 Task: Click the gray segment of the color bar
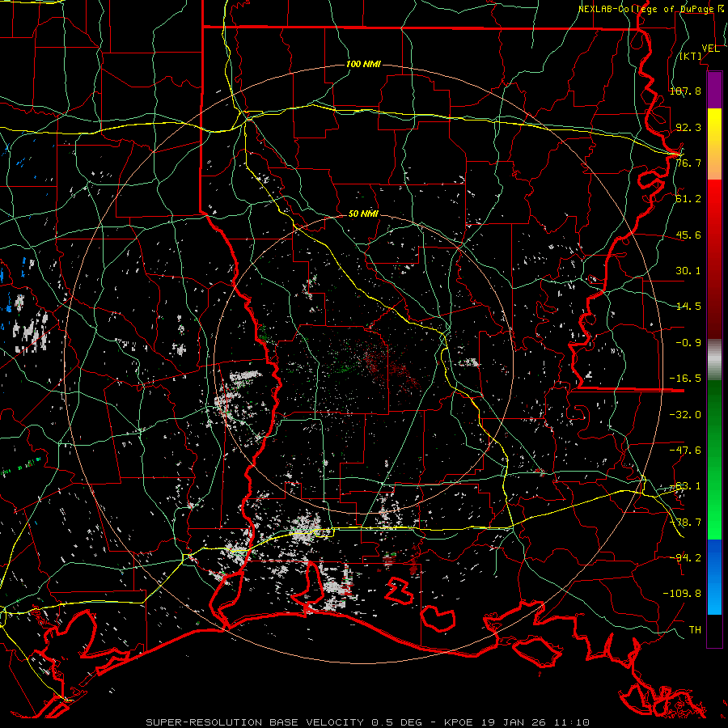tap(714, 360)
